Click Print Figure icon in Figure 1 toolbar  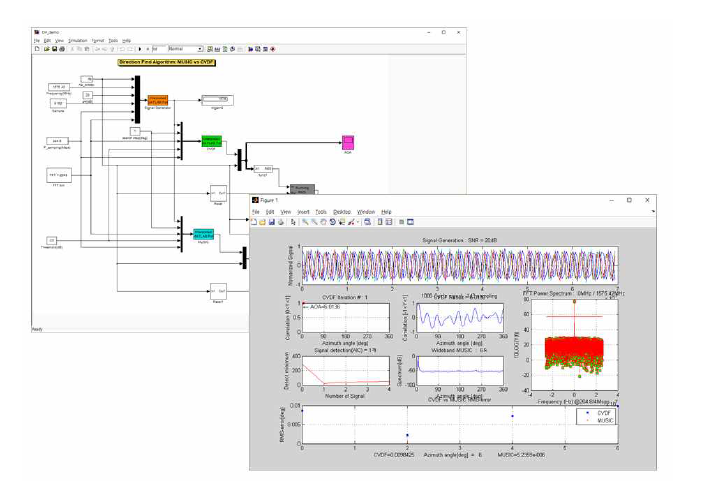point(281,222)
